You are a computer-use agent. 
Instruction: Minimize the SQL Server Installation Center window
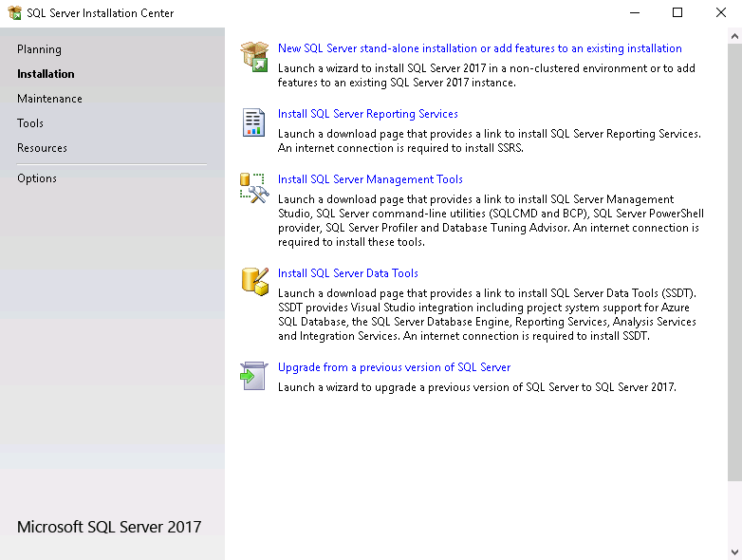[x=635, y=12]
